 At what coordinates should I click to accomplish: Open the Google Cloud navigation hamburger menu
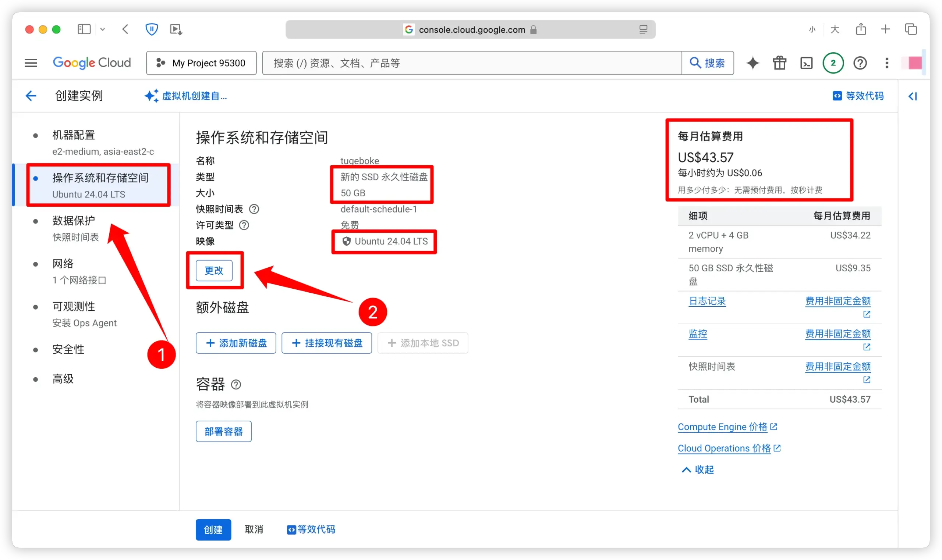tap(31, 63)
